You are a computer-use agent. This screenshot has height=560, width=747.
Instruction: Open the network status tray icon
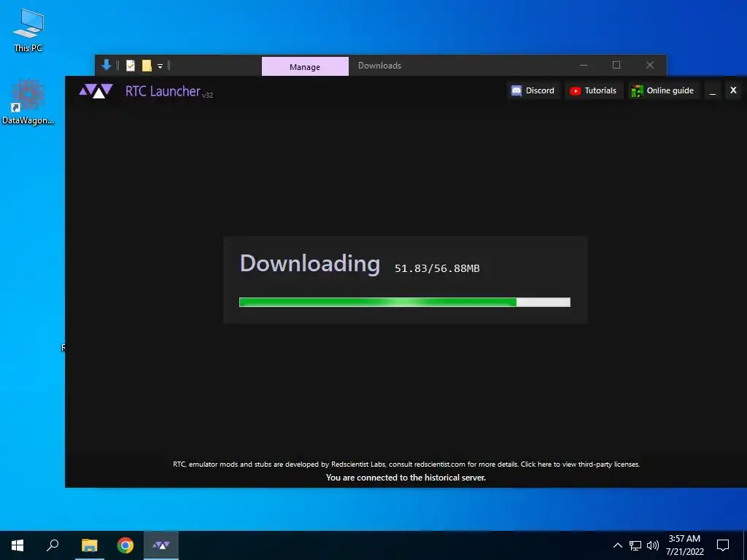click(x=635, y=545)
